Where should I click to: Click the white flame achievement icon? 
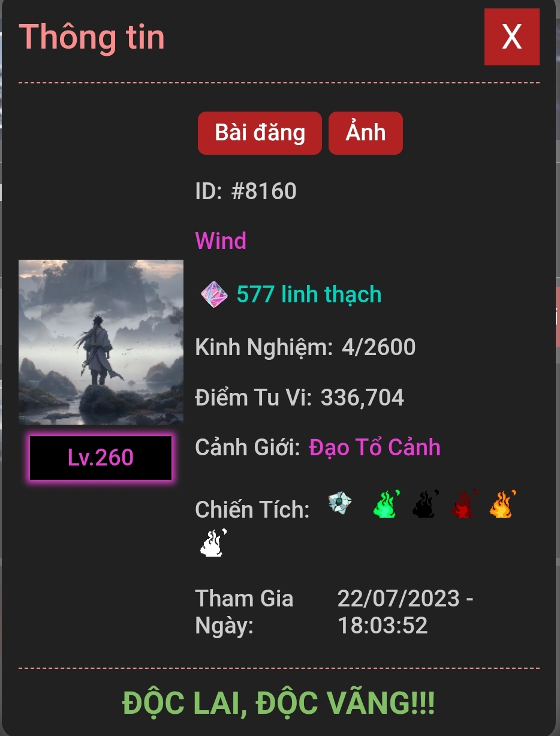coord(213,543)
